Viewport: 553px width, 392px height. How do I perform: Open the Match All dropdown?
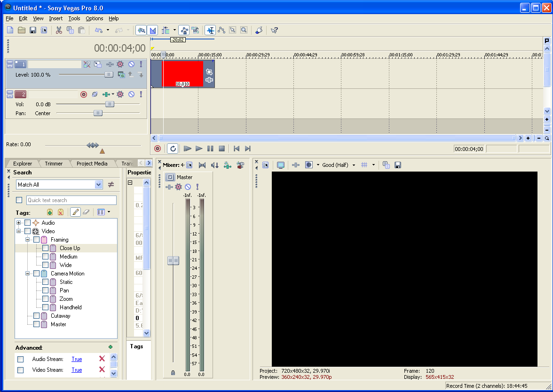[98, 185]
